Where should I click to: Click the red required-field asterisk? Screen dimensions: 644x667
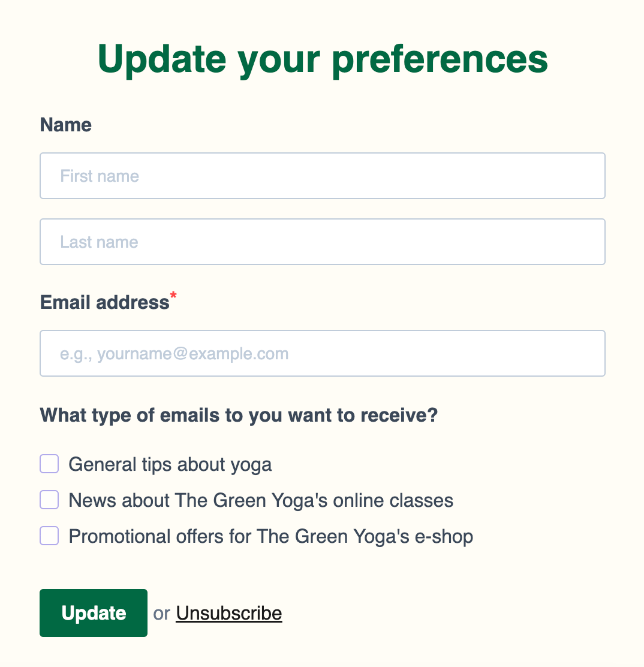tap(174, 295)
